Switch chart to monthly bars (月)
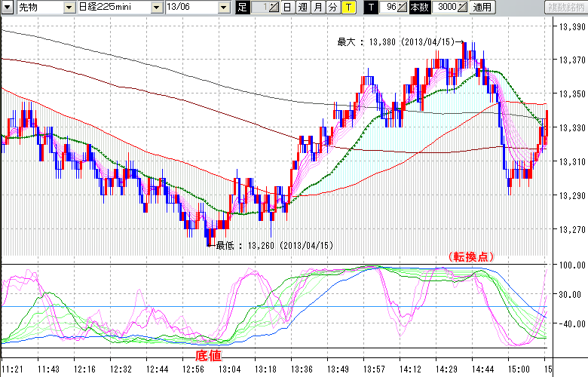 317,8
